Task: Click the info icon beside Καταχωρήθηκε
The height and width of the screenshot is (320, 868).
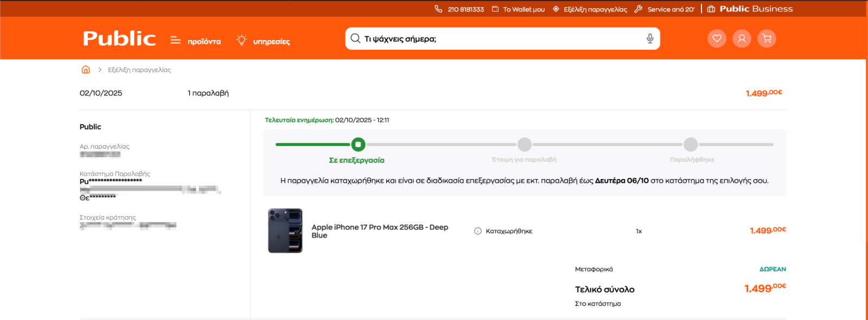Action: click(478, 231)
